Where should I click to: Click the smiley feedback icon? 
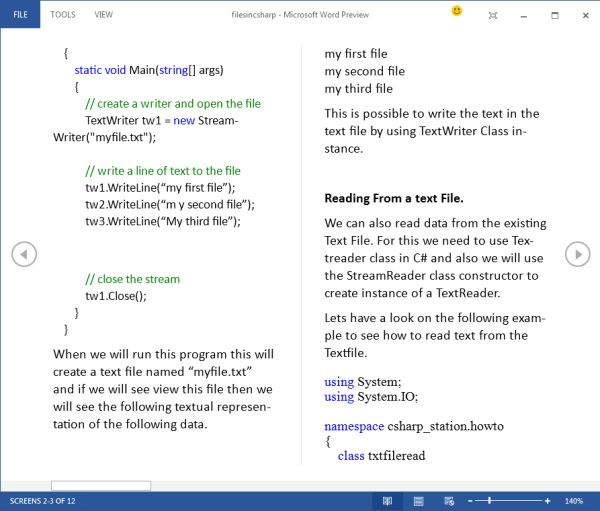point(457,11)
